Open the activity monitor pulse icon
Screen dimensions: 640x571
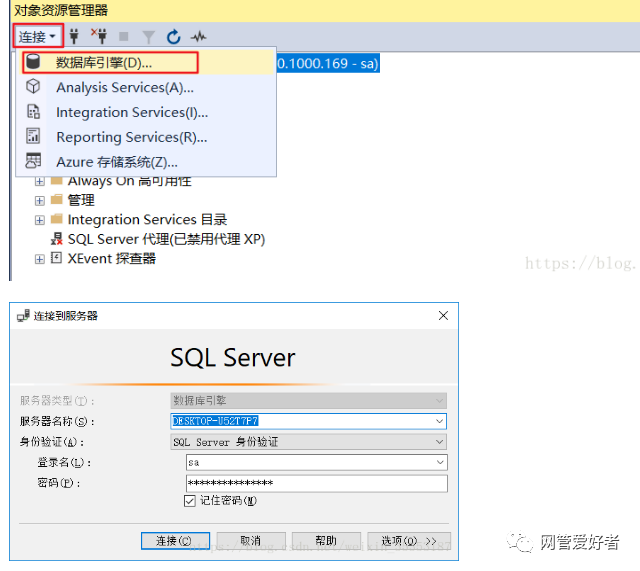point(198,37)
